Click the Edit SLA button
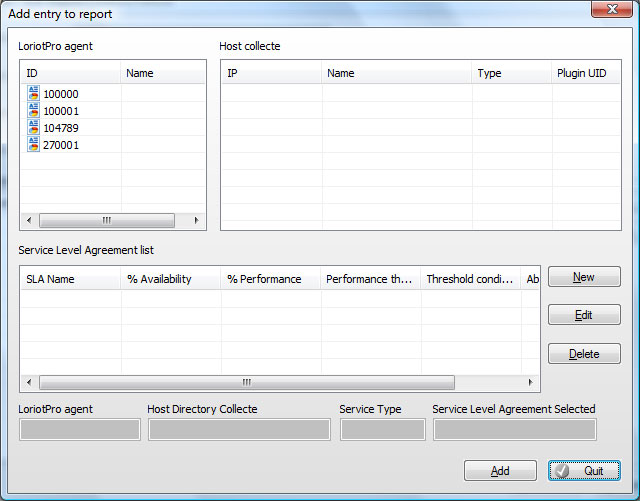640x501 pixels. coord(584,315)
